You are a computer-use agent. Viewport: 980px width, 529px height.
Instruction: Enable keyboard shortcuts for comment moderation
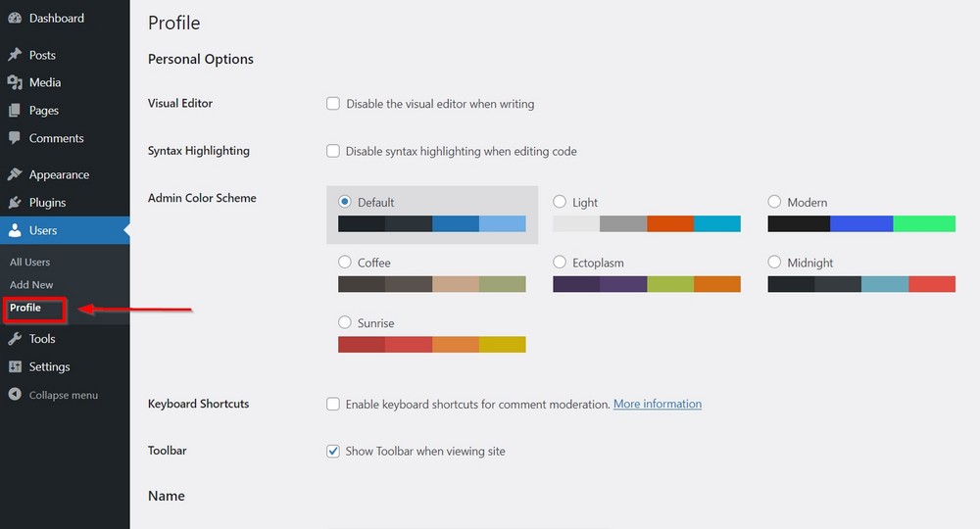click(333, 404)
